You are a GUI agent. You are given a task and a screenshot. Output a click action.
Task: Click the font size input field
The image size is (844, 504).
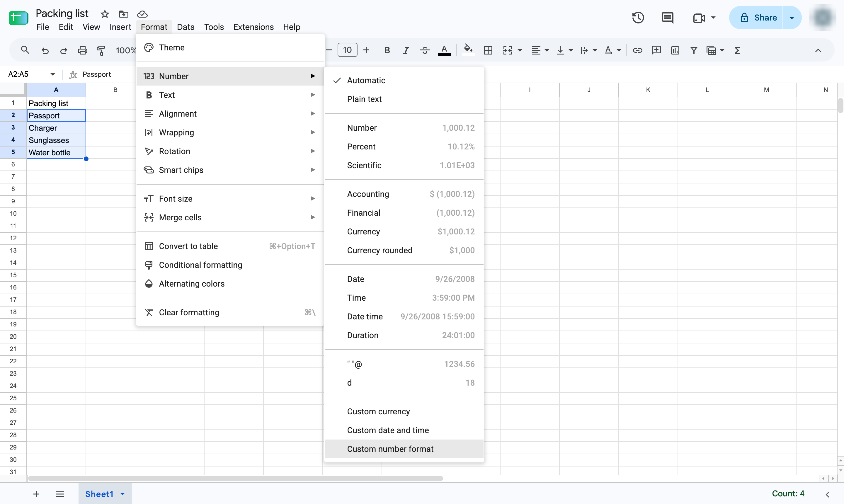347,50
